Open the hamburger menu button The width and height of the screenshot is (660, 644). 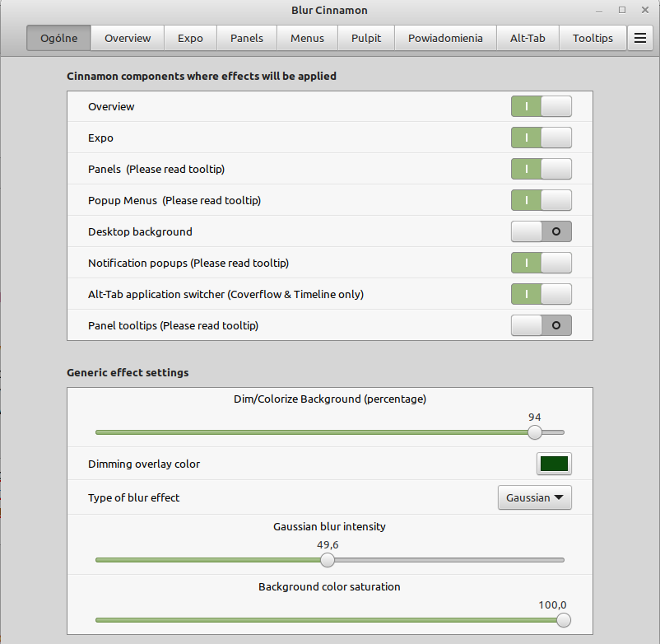point(639,39)
